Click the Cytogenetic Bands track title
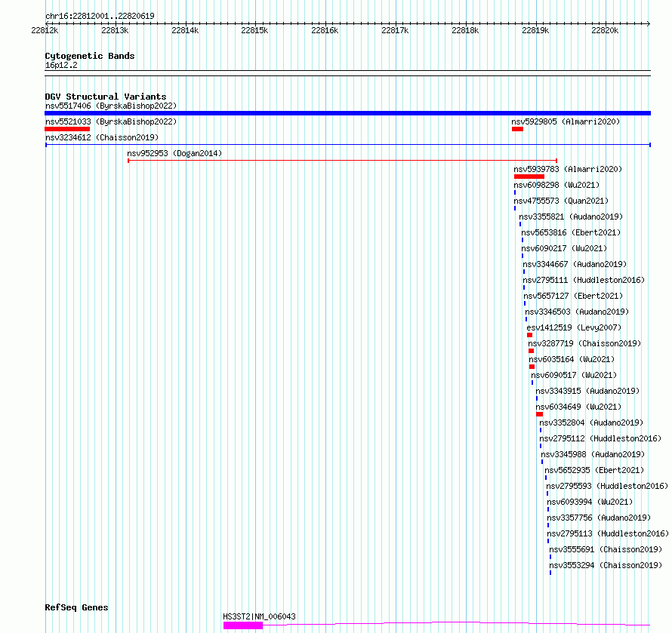Screen dimensions: 672x633 90,56
